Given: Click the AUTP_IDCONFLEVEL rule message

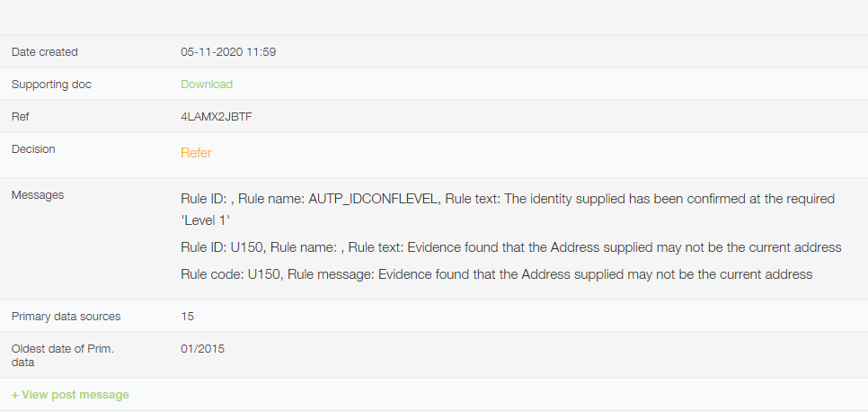Looking at the screenshot, I should coord(508,210).
